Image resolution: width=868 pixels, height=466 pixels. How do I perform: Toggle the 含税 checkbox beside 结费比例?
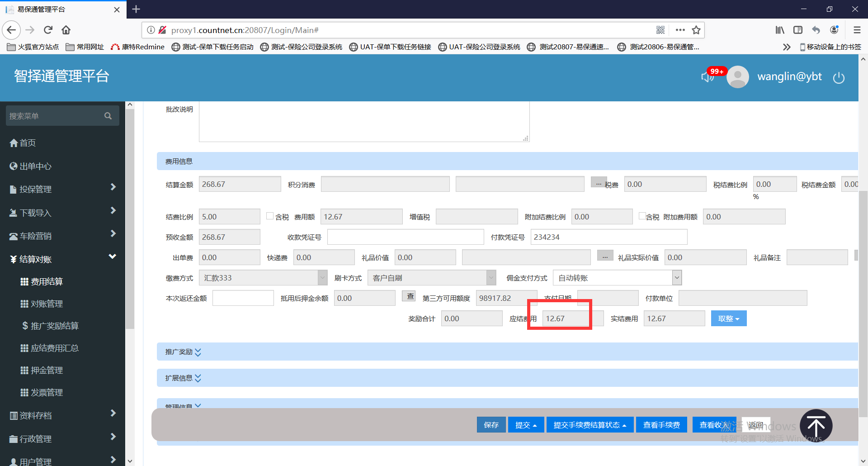point(270,216)
